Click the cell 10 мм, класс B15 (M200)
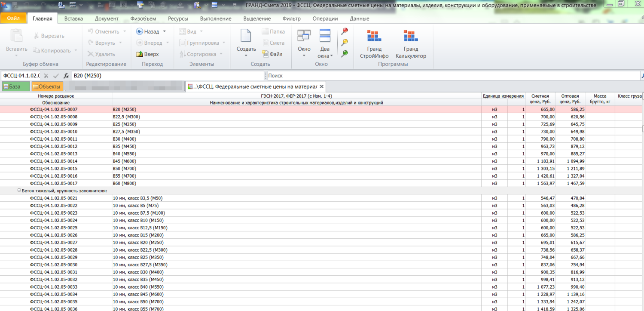The width and height of the screenshot is (644, 311). [296, 235]
